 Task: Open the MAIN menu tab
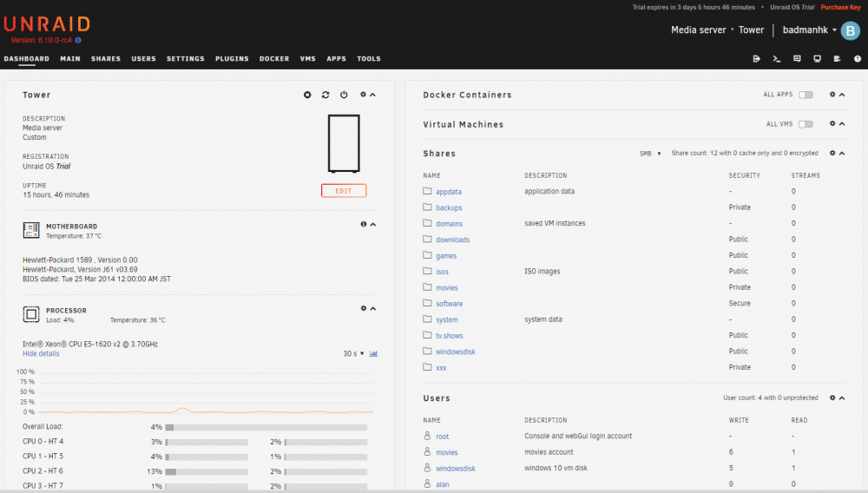coord(70,59)
